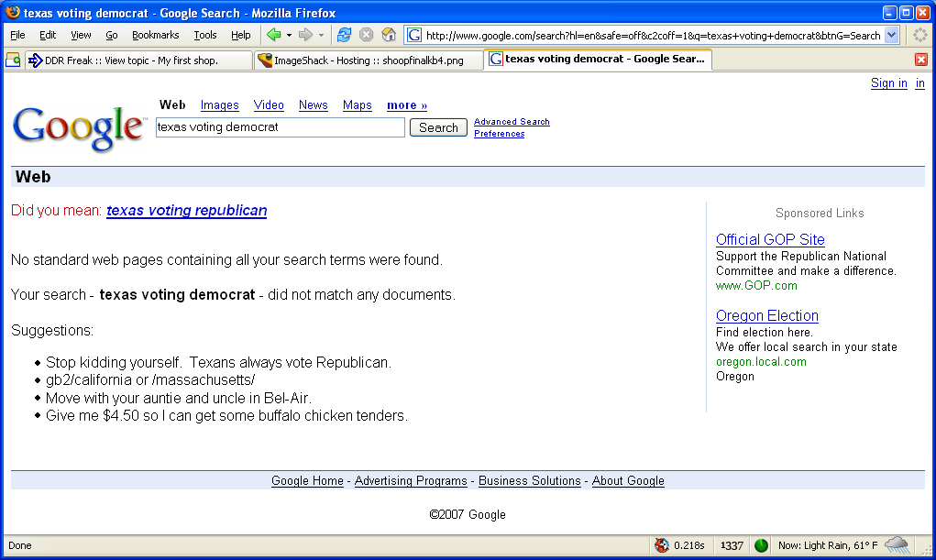Click the Forward arrow button
936x560 pixels.
tap(305, 35)
